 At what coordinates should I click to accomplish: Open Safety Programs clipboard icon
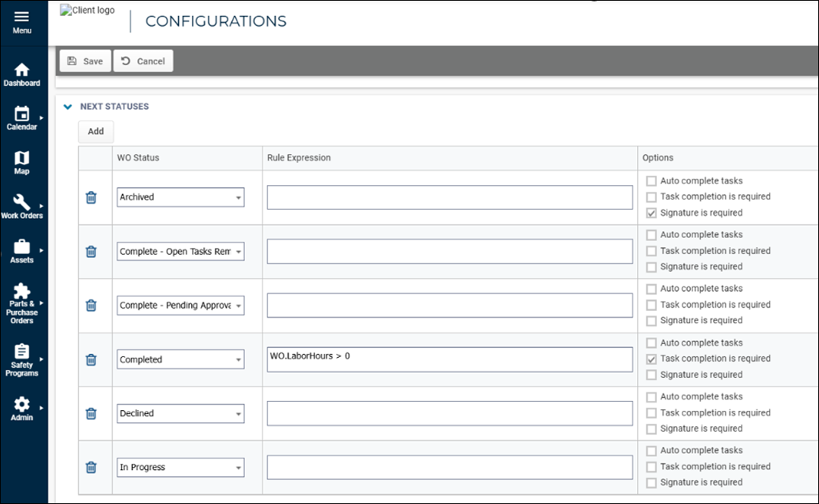[x=22, y=352]
